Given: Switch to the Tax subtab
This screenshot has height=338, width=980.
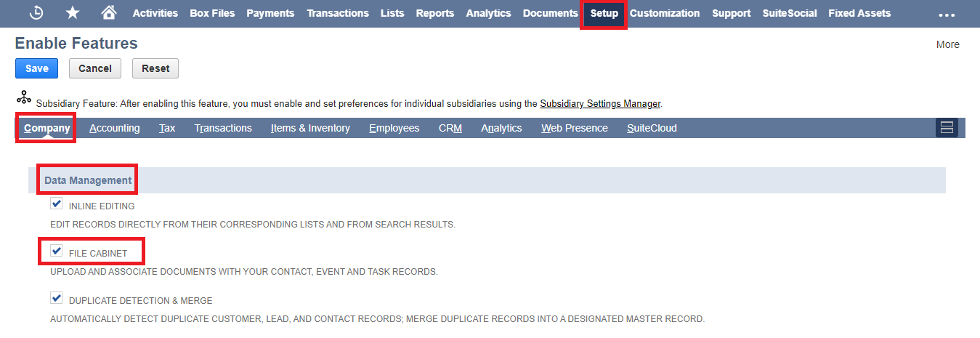Looking at the screenshot, I should (x=167, y=128).
